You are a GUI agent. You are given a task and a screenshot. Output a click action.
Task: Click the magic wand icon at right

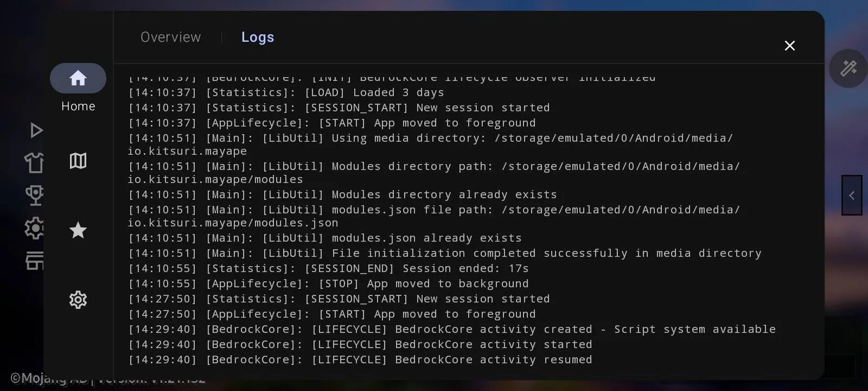point(848,68)
